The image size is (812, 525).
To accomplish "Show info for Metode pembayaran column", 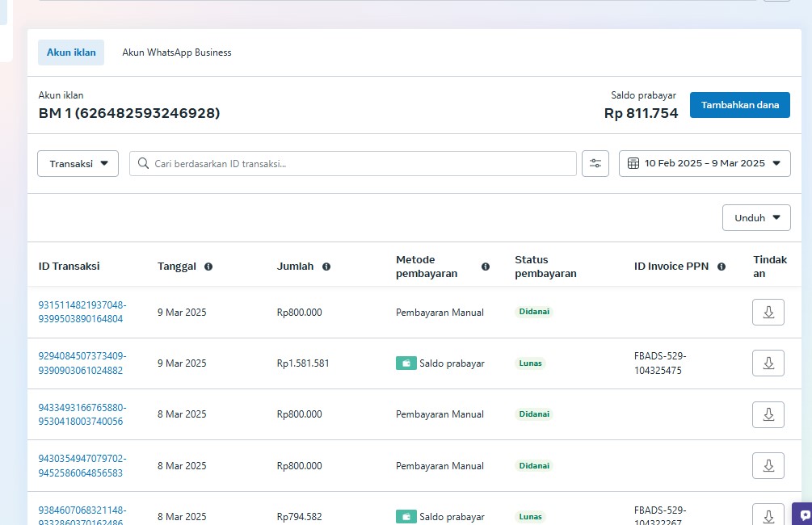I will pos(486,267).
